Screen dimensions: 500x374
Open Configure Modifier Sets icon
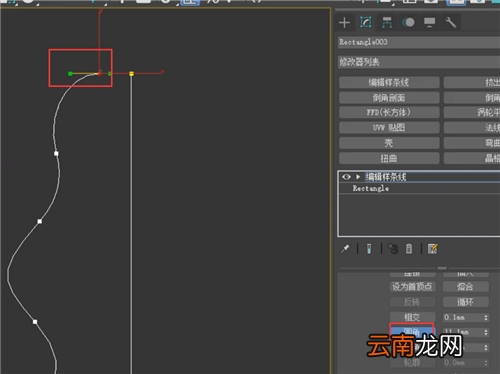[x=433, y=249]
